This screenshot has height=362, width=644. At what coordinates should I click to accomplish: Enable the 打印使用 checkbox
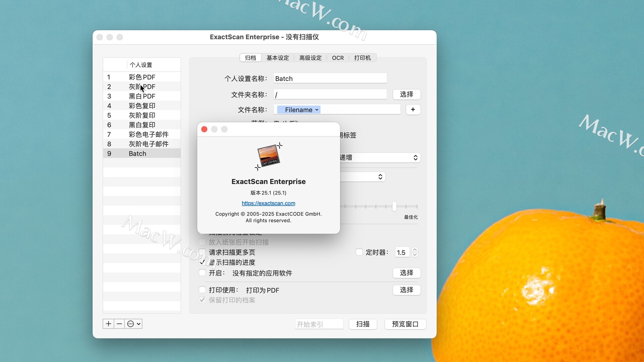tap(202, 290)
